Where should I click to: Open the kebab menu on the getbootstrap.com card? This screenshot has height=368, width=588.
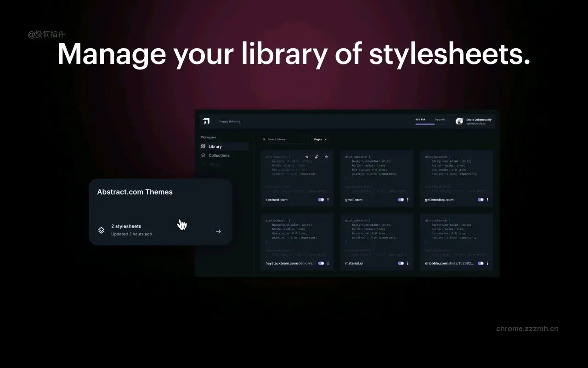487,200
